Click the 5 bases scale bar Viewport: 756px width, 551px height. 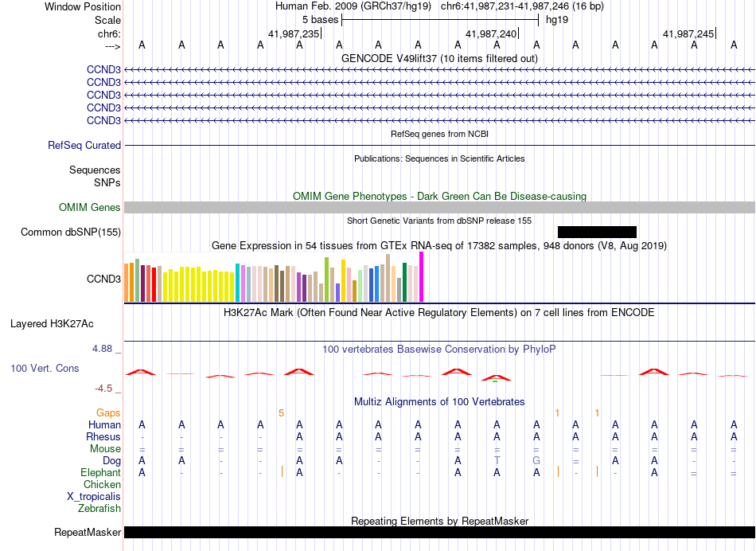(x=440, y=20)
